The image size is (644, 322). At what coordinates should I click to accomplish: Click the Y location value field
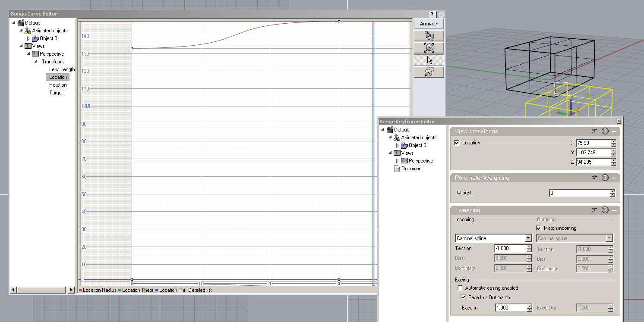(593, 153)
